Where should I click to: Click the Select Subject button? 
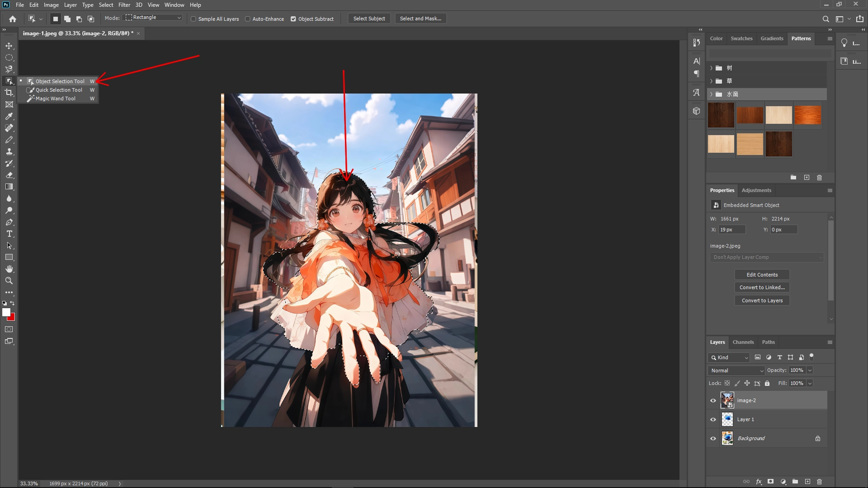pyautogui.click(x=369, y=19)
